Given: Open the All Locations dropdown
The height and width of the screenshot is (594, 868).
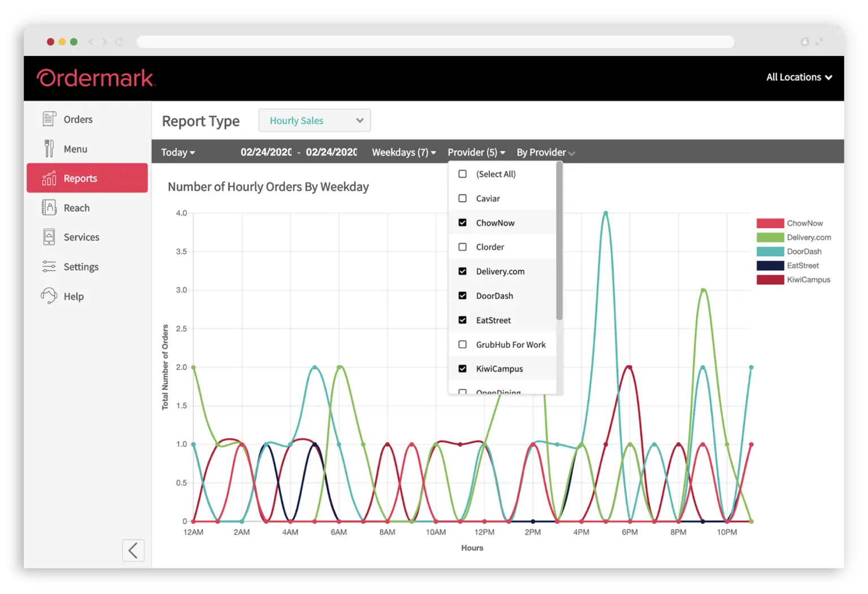Looking at the screenshot, I should coord(799,77).
